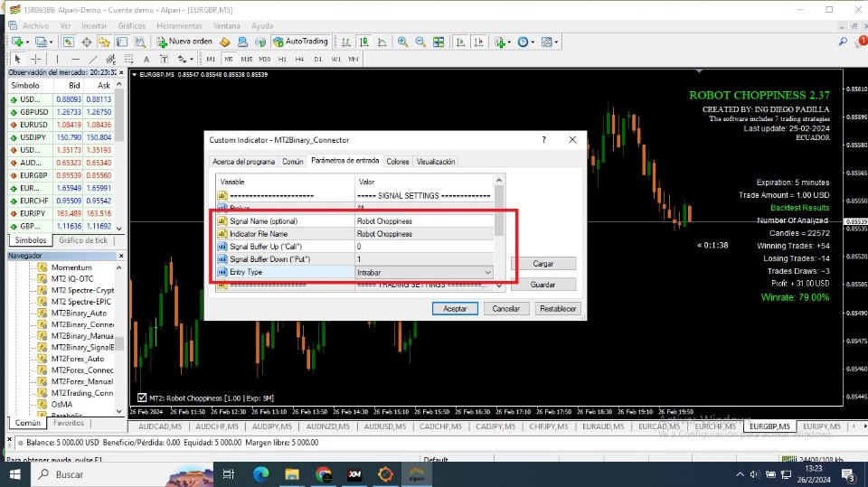Image resolution: width=868 pixels, height=487 pixels.
Task: Open the Entry Type Intrabar dropdown
Action: [x=424, y=272]
